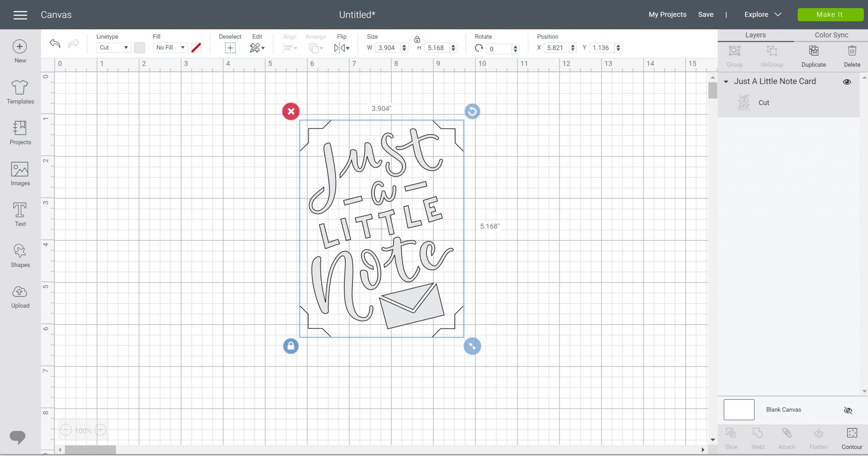Open My Projects

point(667,14)
